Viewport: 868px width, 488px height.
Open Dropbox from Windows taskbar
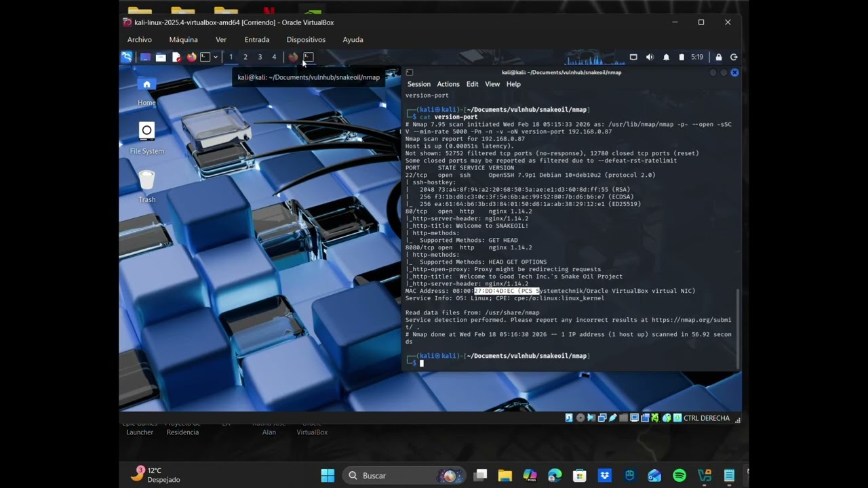pos(605,476)
